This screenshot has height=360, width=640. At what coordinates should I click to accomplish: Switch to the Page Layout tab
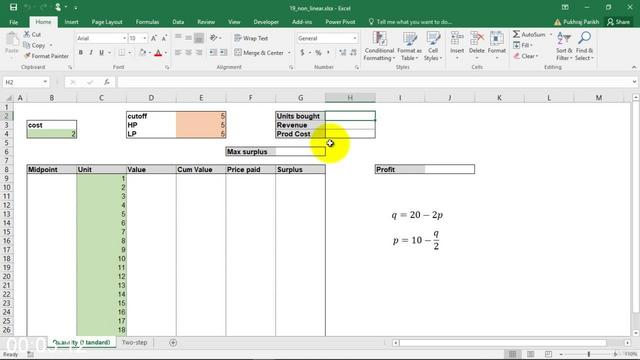[x=107, y=22]
